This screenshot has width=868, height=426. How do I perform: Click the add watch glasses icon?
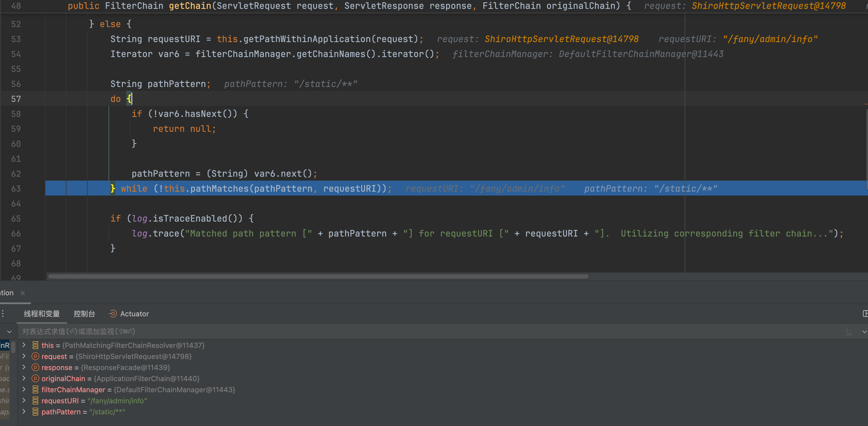click(848, 332)
